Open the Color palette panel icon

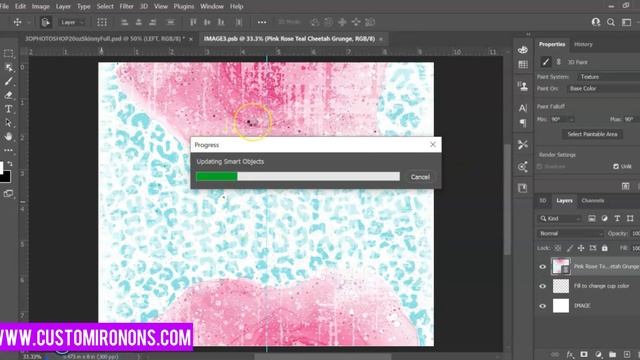point(523,50)
